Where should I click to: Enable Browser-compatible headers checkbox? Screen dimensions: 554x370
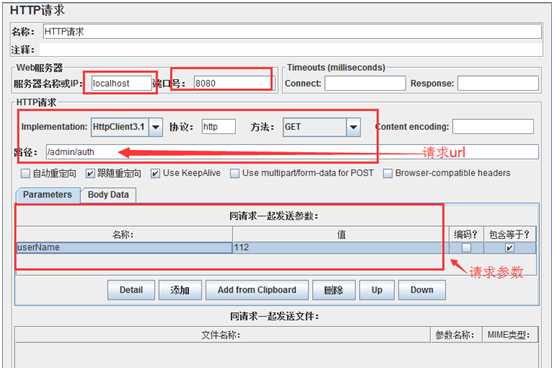[388, 173]
